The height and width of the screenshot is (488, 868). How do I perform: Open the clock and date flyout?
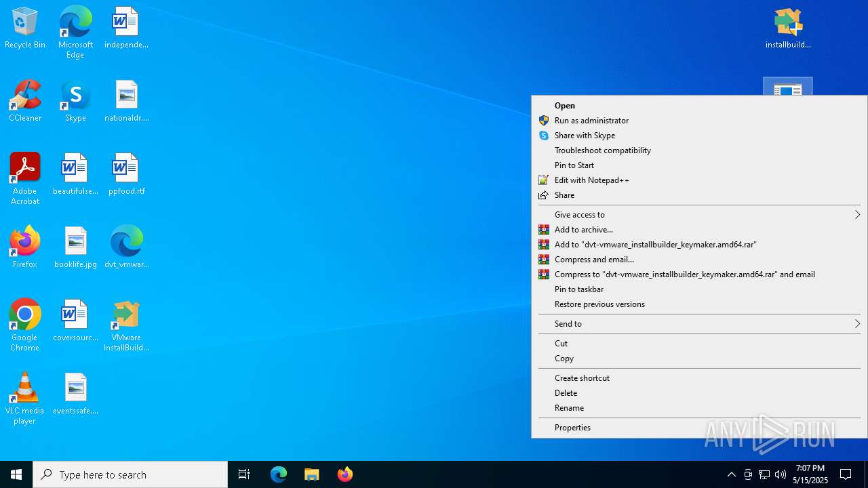click(x=810, y=474)
